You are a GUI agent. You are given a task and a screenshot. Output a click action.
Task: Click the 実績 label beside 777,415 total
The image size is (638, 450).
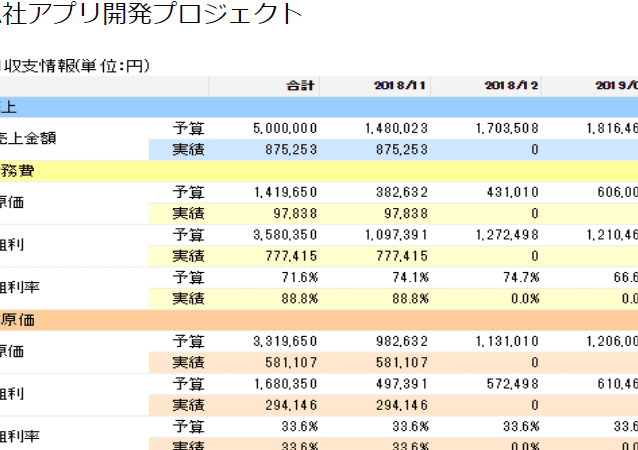188,256
